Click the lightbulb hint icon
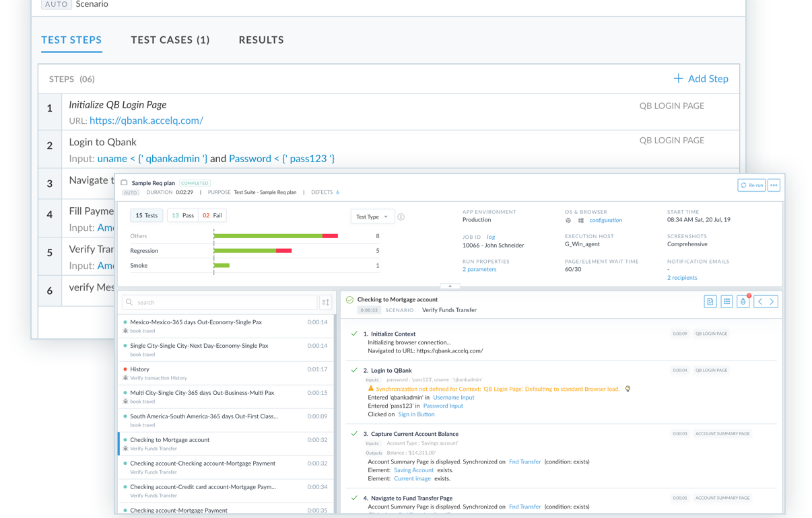Viewport: 812px width, 518px height. [628, 389]
